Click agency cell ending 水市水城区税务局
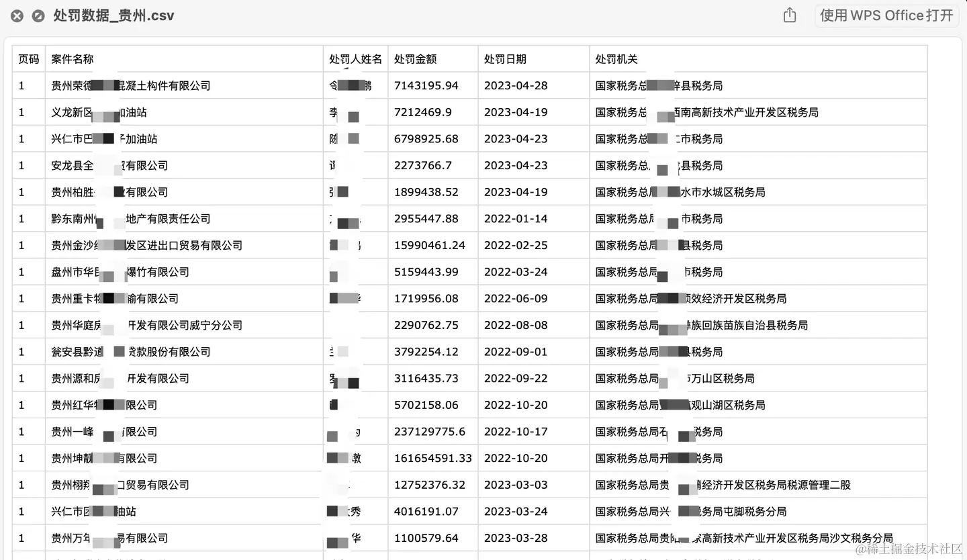Screen dimensions: 967x560 [x=758, y=192]
